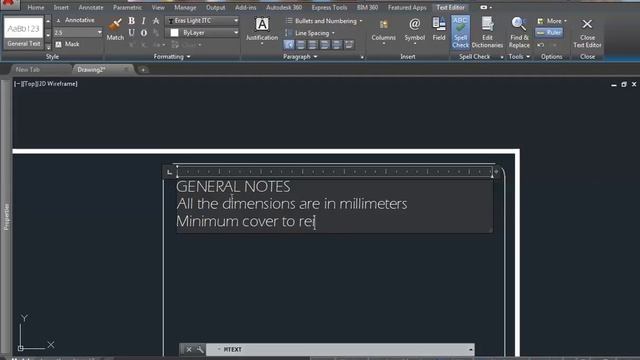Open Edit Dictionaries
The image size is (640, 360).
(x=487, y=32)
